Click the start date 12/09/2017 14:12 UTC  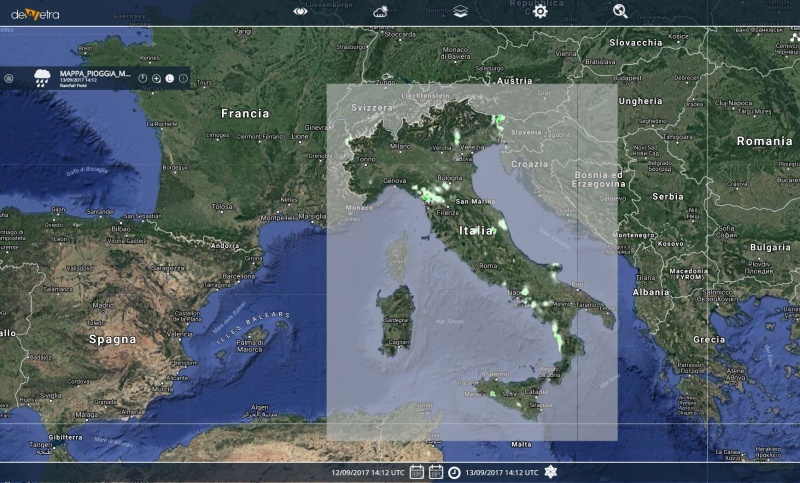(368, 472)
